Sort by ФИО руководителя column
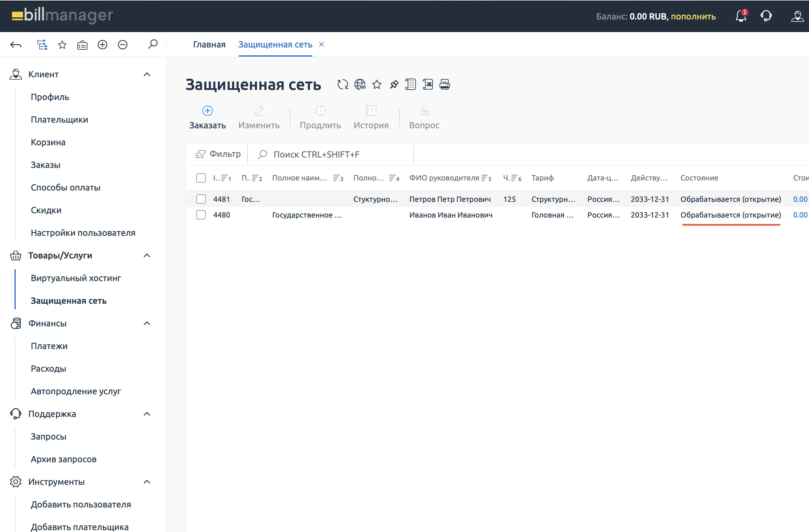The width and height of the screenshot is (809, 532). (450, 178)
